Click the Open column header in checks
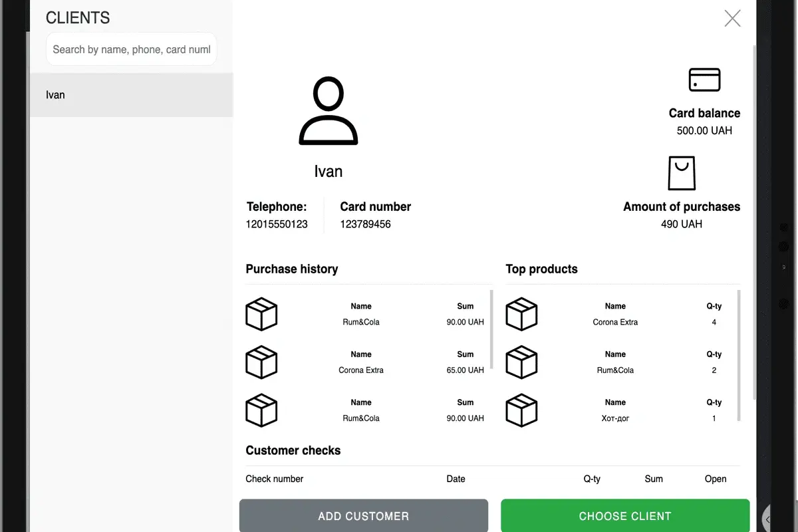The width and height of the screenshot is (798, 532). pos(716,479)
